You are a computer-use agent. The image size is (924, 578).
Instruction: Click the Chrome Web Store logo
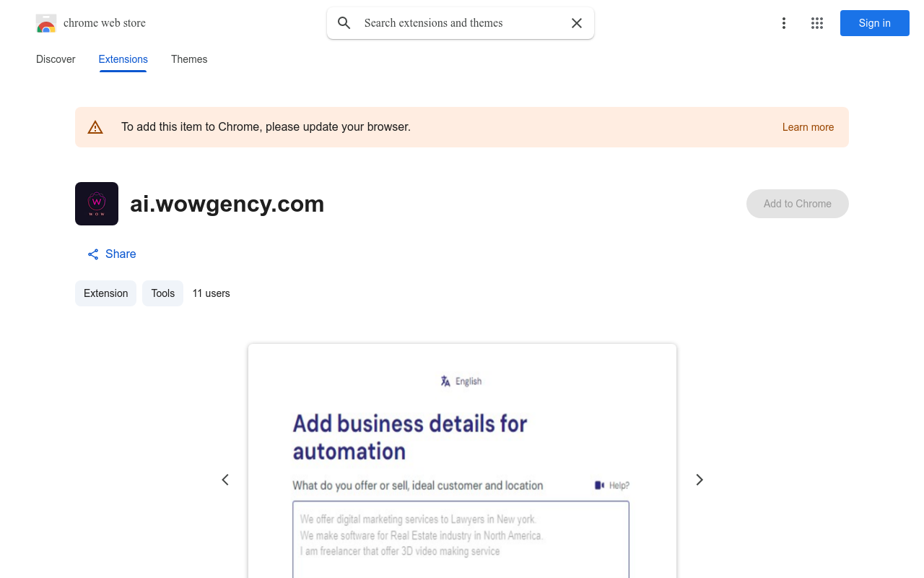(46, 23)
